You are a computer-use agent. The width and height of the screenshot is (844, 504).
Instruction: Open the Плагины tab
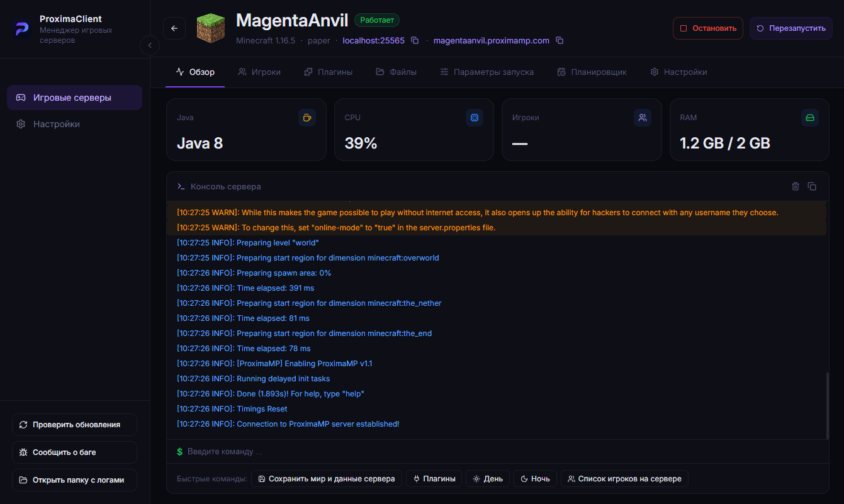click(328, 72)
